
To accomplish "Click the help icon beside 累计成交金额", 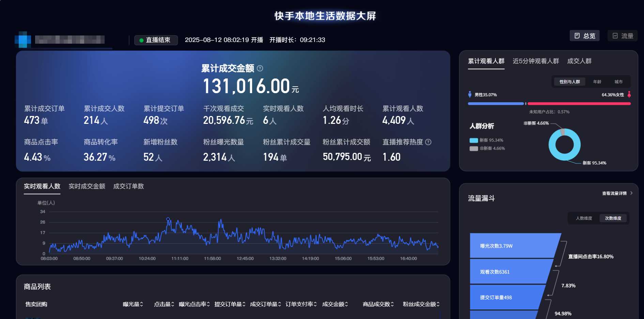I will tap(260, 68).
